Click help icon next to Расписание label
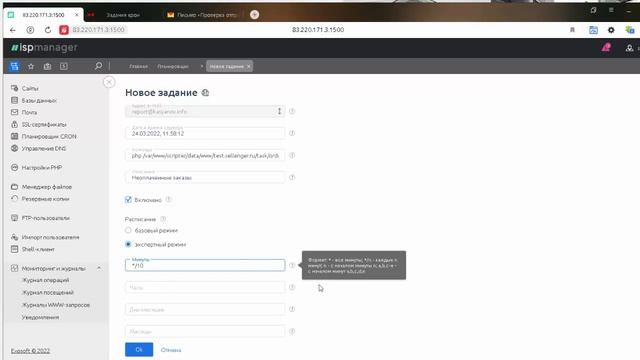The height and width of the screenshot is (360, 640). [x=163, y=219]
